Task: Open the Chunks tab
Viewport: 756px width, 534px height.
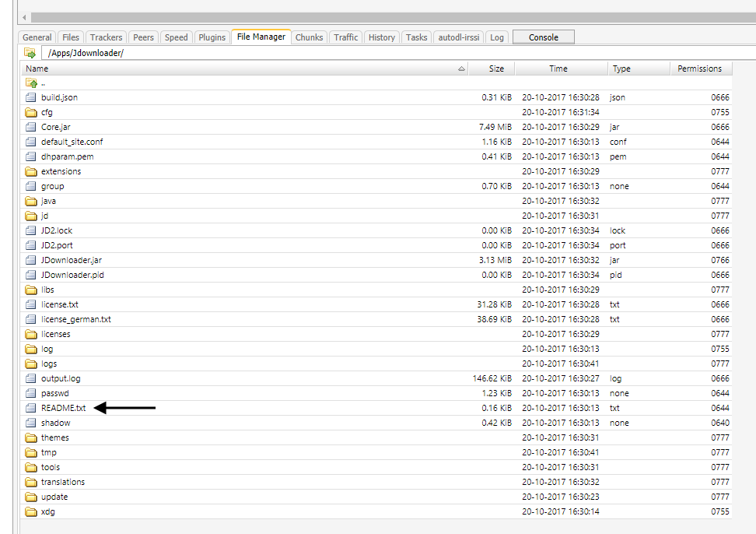Action: [309, 37]
